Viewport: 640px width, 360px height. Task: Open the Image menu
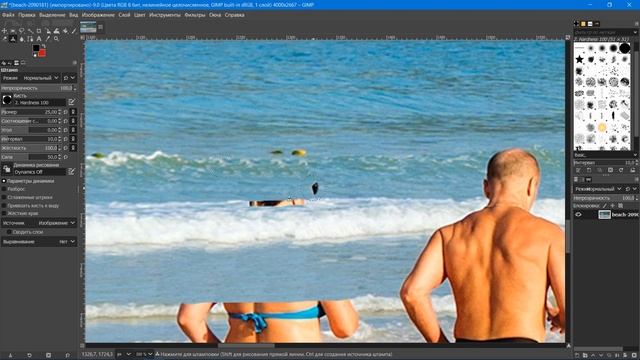[98, 15]
